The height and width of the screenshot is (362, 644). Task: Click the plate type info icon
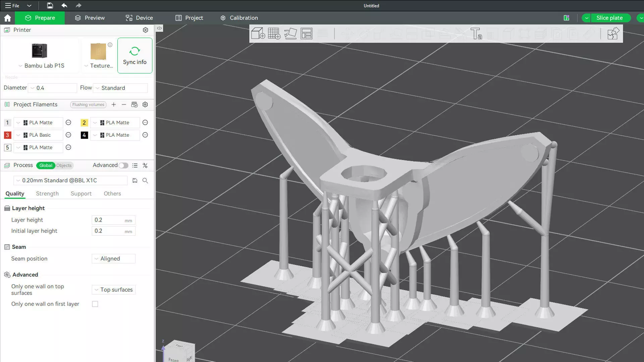pos(110,45)
